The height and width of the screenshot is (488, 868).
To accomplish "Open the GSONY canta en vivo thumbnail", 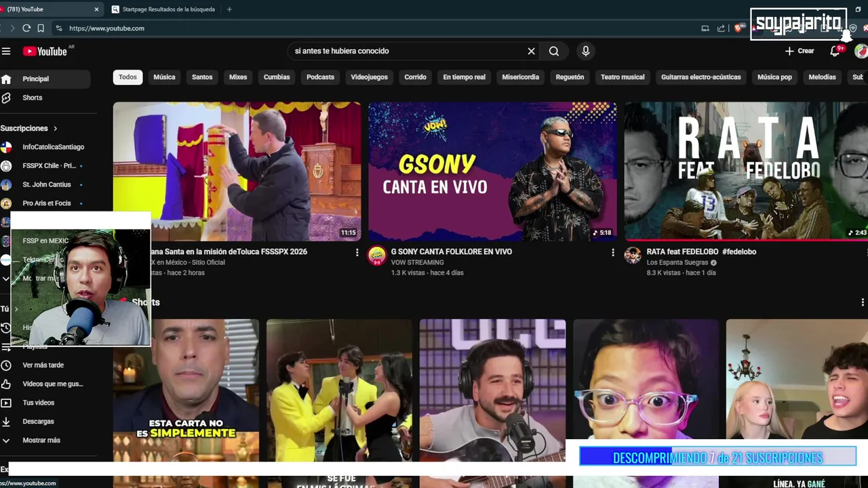I will (x=492, y=171).
